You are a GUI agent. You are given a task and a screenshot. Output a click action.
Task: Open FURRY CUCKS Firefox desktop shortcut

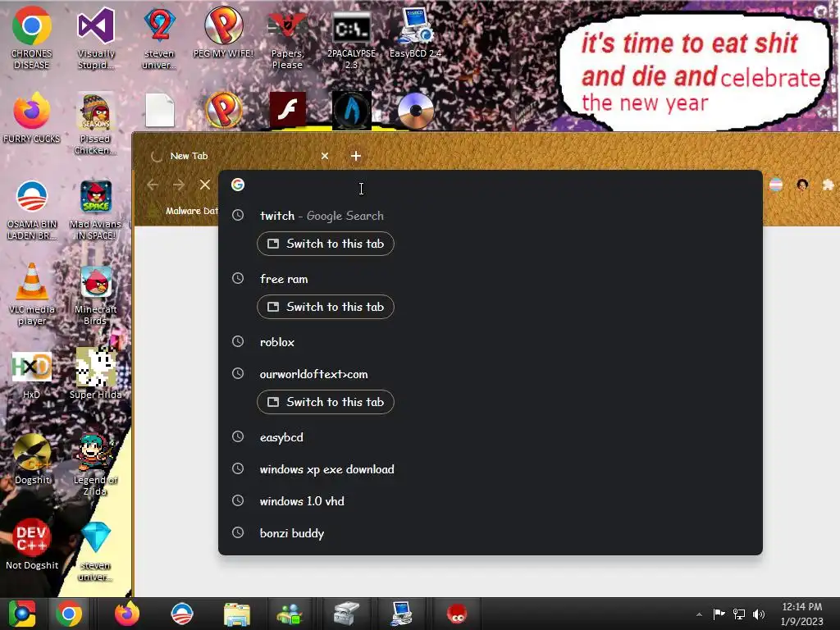[31, 117]
